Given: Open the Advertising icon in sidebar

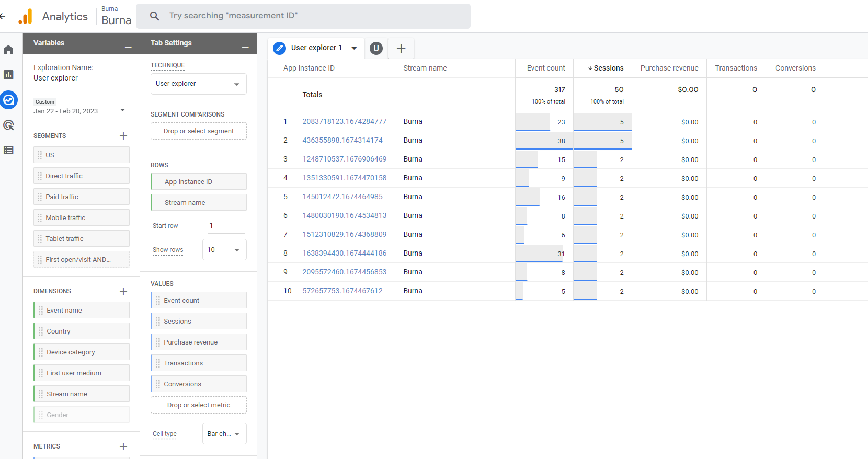Looking at the screenshot, I should click(8, 125).
